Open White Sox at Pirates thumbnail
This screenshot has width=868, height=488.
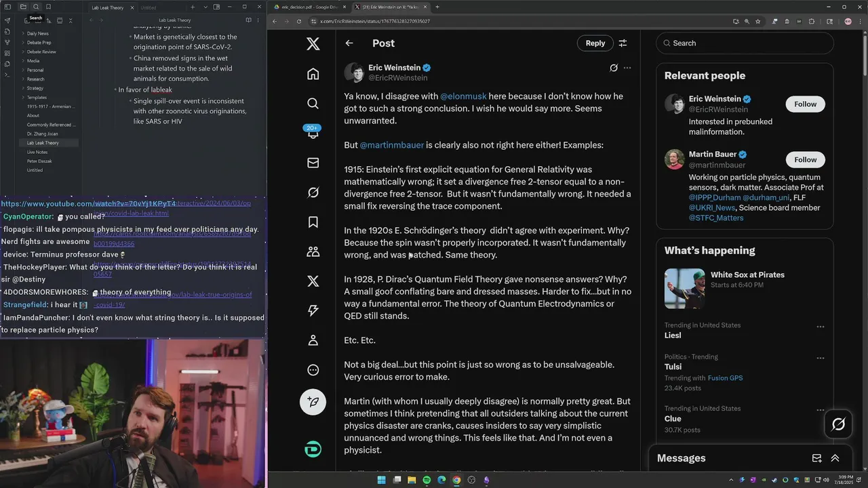pyautogui.click(x=685, y=289)
